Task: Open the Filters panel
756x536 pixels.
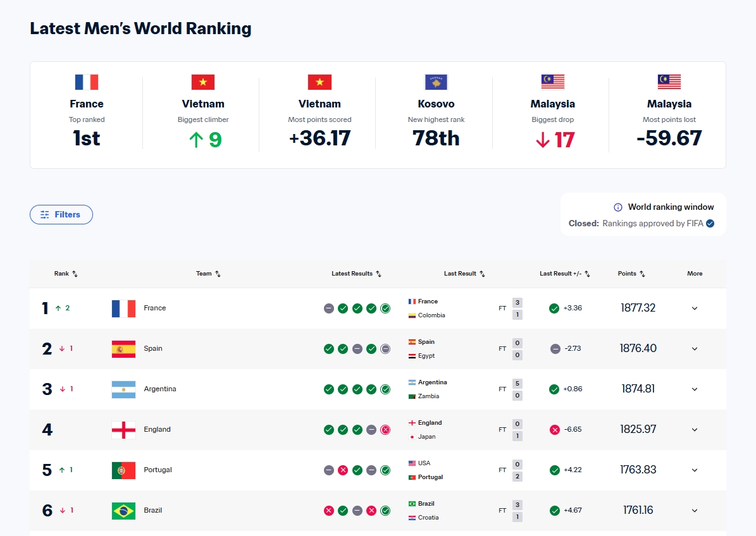Action: (61, 215)
